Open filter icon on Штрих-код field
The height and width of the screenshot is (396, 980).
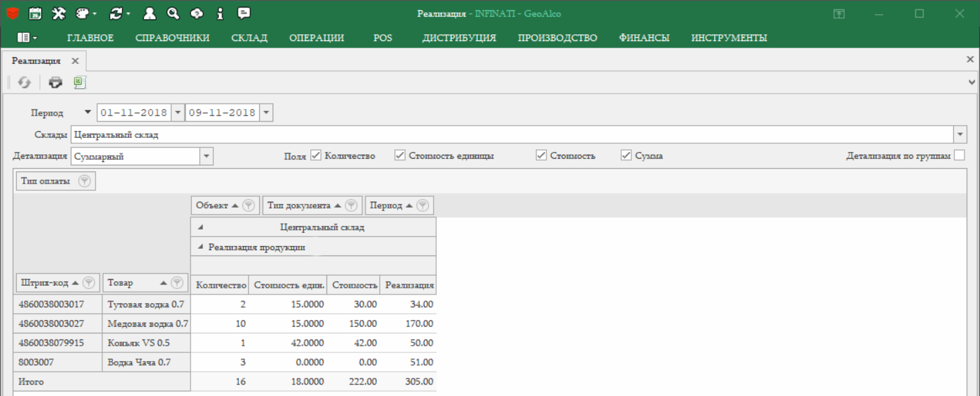(x=89, y=282)
